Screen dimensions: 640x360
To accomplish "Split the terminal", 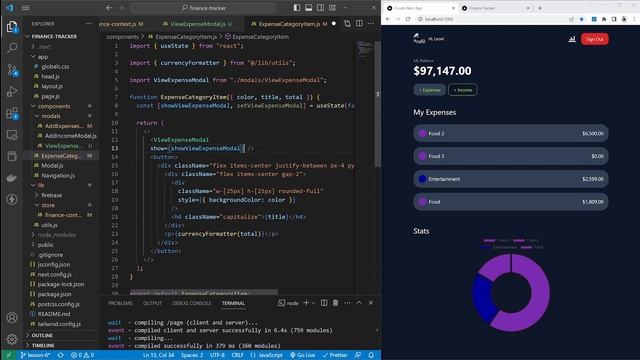I will [x=324, y=303].
